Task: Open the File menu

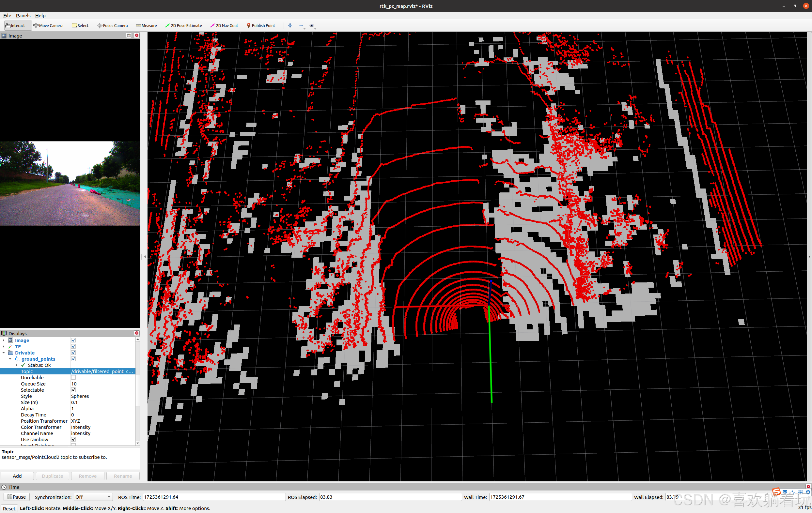Action: (x=7, y=16)
